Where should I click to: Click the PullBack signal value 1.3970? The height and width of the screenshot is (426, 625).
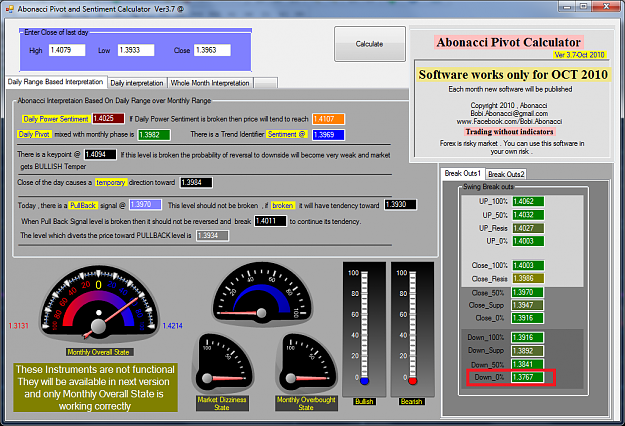point(145,204)
